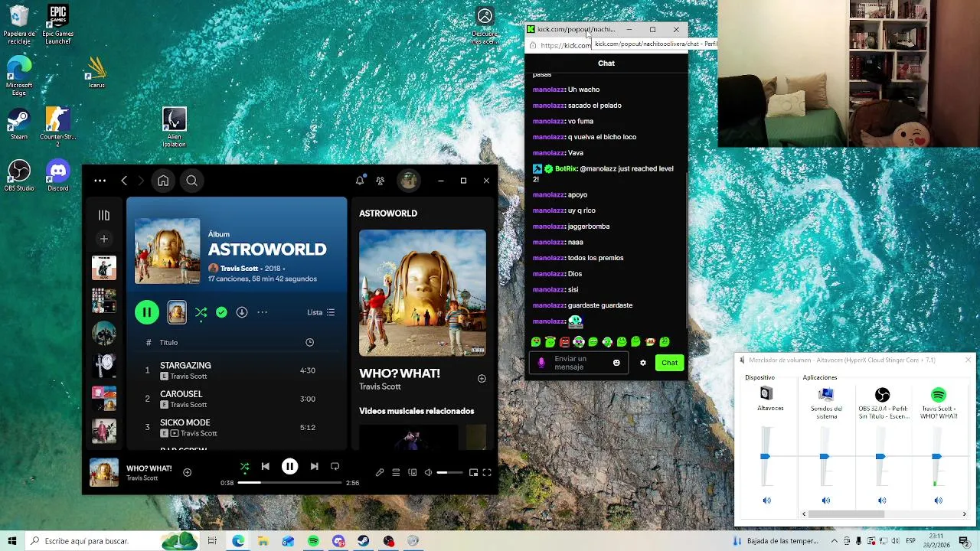Click manolazz username beside jaggerbomba
The image size is (980, 551).
pyautogui.click(x=548, y=227)
